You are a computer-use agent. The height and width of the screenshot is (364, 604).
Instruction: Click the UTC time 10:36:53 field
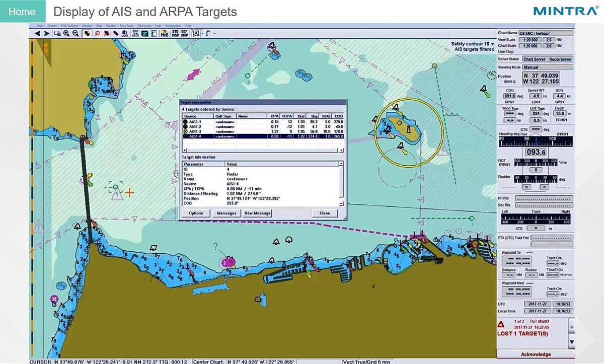click(x=563, y=304)
